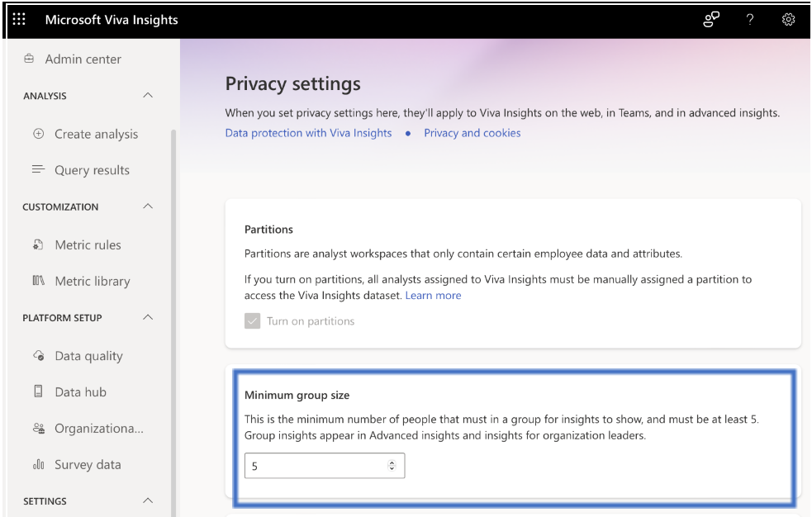Screen dimensions: 812x517
Task: Go to Admin center
Action: (83, 59)
